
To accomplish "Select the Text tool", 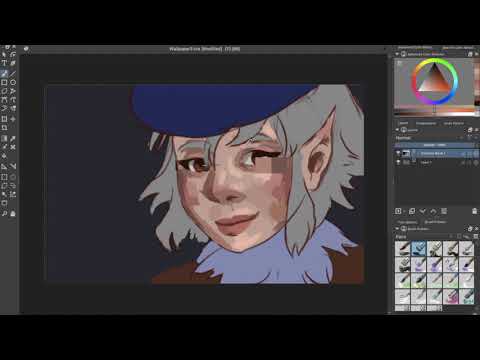I will pyautogui.click(x=4, y=63).
